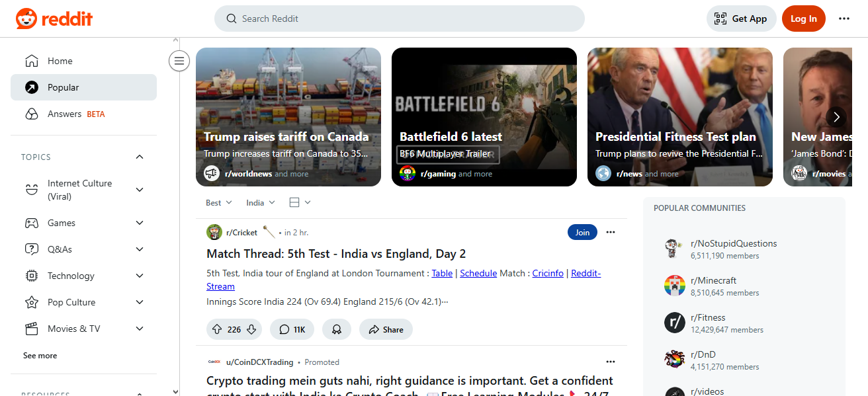Viewport: 868px width, 396px height.
Task: Collapse the Topics section
Action: (140, 157)
